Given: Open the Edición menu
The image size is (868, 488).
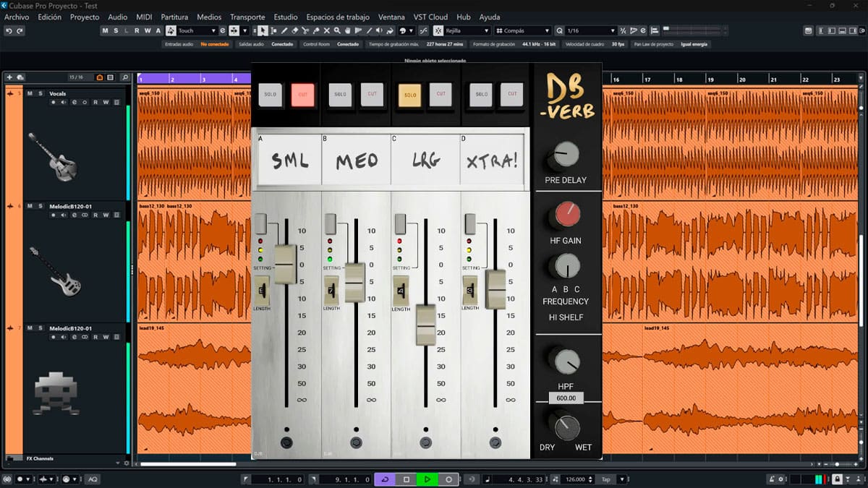Looking at the screenshot, I should (49, 17).
